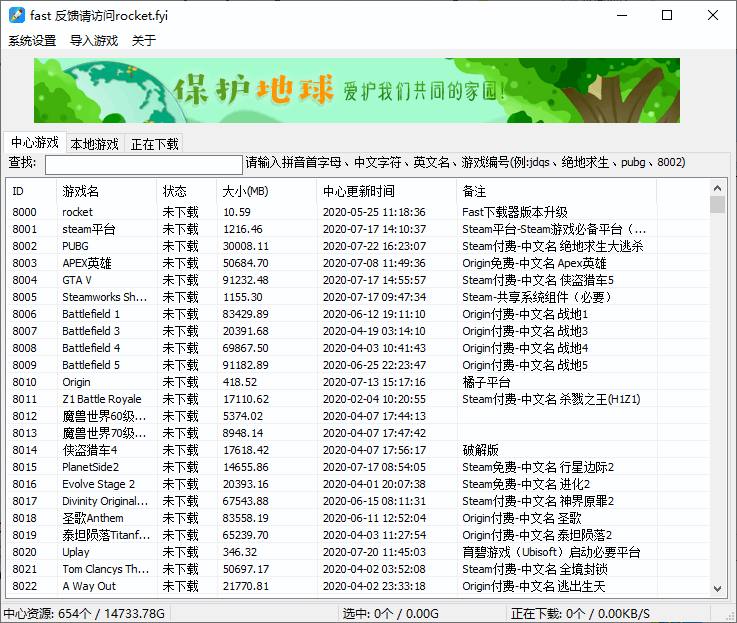Select the steam平台 row
The height and width of the screenshot is (623, 737).
click(x=357, y=229)
